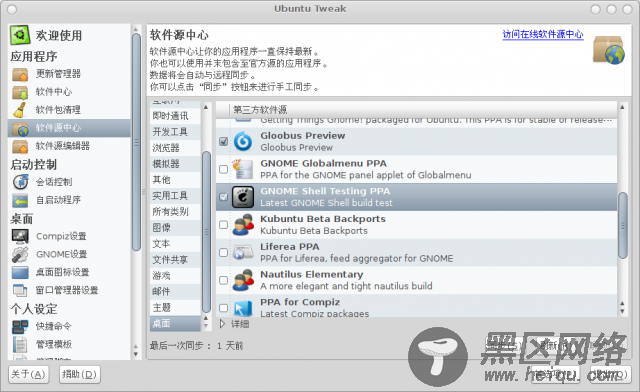Expand the 详细 details section

[x=222, y=324]
